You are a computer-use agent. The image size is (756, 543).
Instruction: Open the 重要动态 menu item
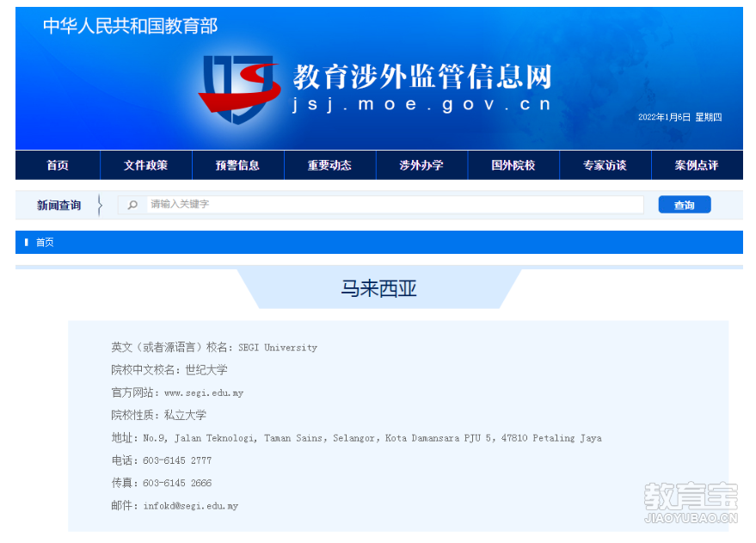(329, 165)
